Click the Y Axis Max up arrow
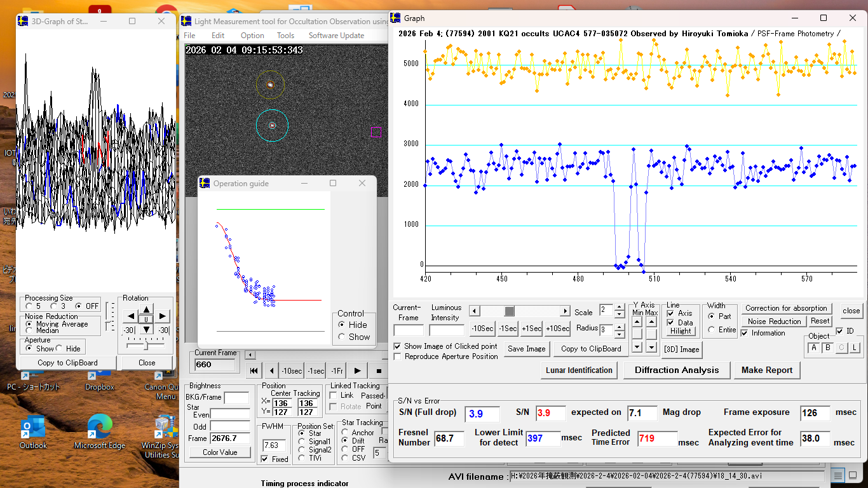This screenshot has width=868, height=488. coord(651,322)
